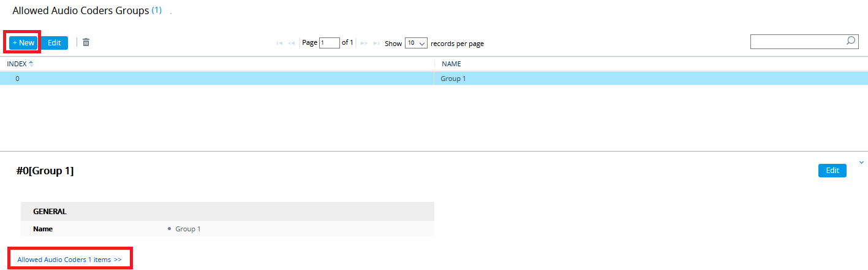Go to the next page of records
Image resolution: width=868 pixels, height=270 pixels.
point(364,44)
